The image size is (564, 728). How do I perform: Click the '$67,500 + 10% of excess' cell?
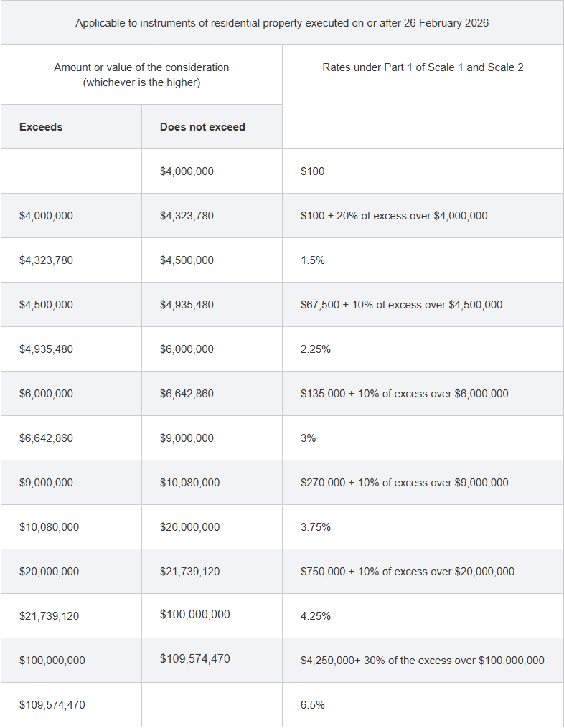(x=423, y=305)
